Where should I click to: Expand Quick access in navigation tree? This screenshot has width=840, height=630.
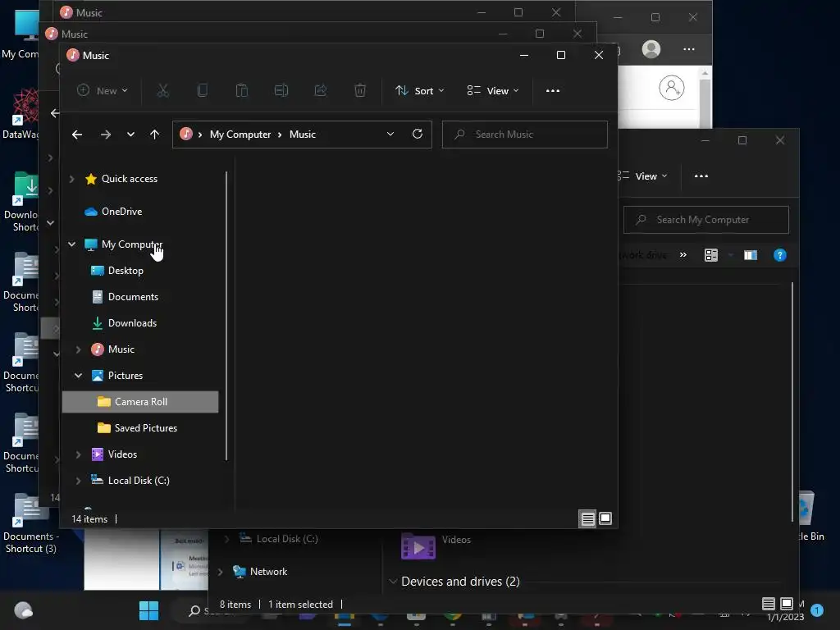[x=72, y=179]
